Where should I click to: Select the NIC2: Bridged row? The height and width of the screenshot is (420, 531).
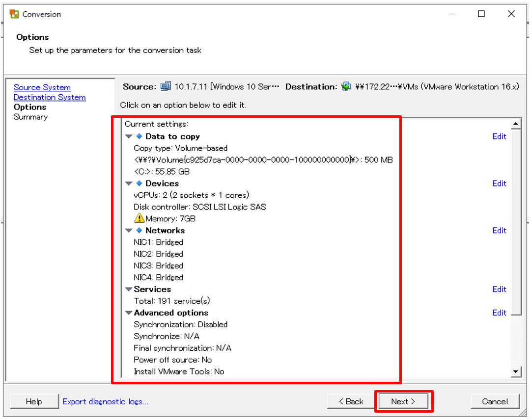[158, 254]
